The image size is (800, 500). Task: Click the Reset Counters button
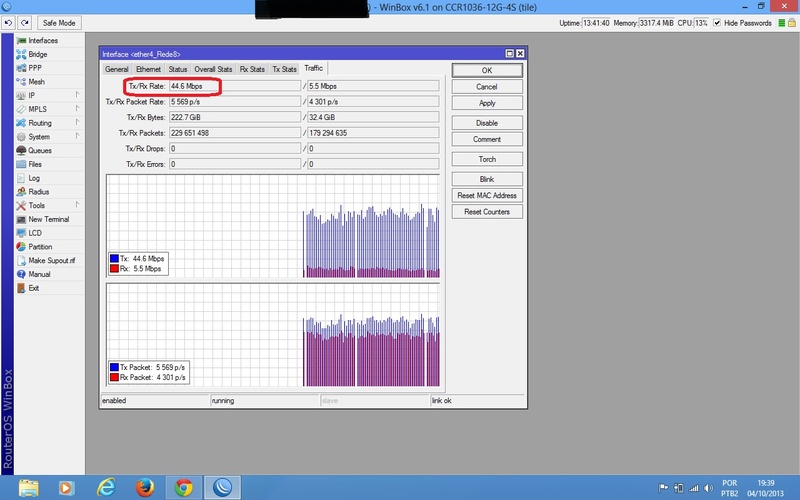pos(486,212)
